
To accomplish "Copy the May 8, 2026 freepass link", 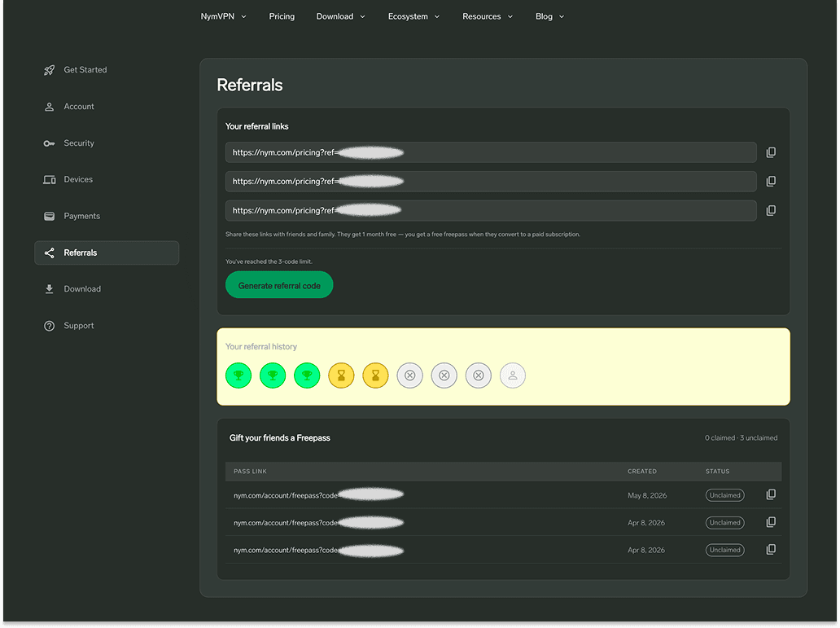I will point(771,494).
